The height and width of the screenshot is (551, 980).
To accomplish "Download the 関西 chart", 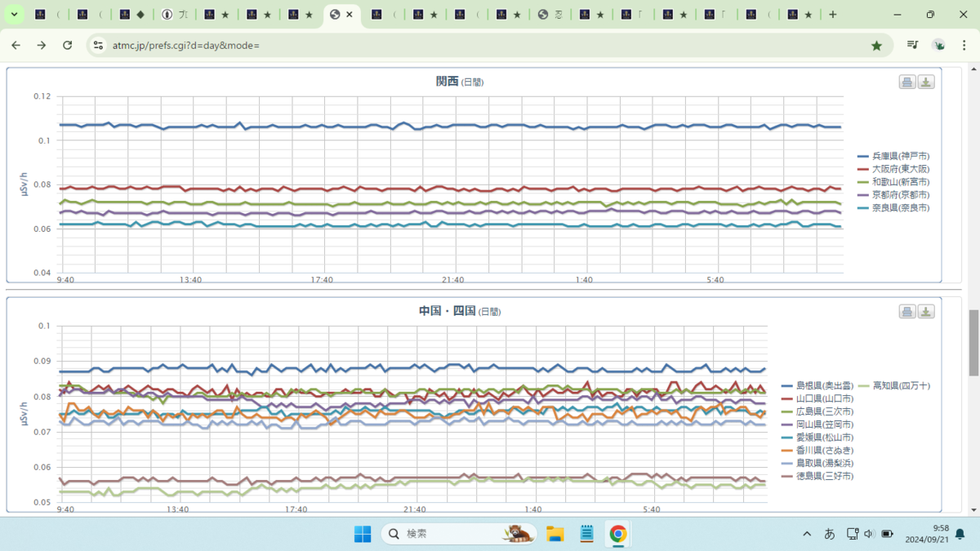I will 926,82.
